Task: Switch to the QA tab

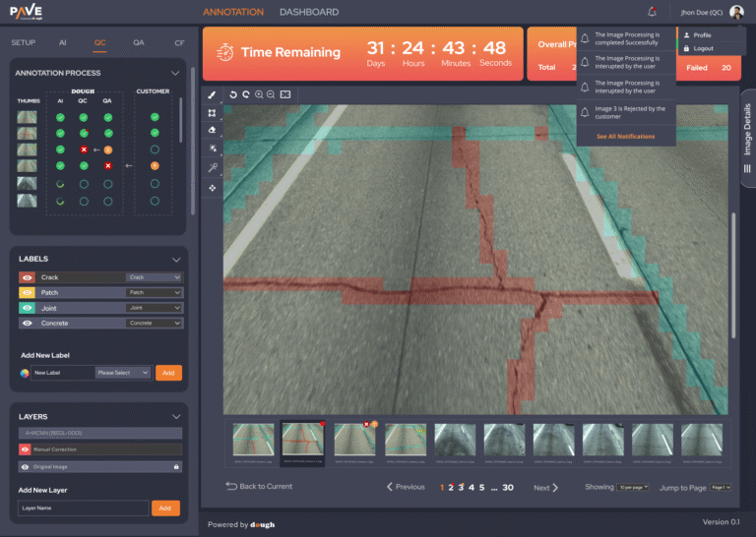Action: coord(139,42)
